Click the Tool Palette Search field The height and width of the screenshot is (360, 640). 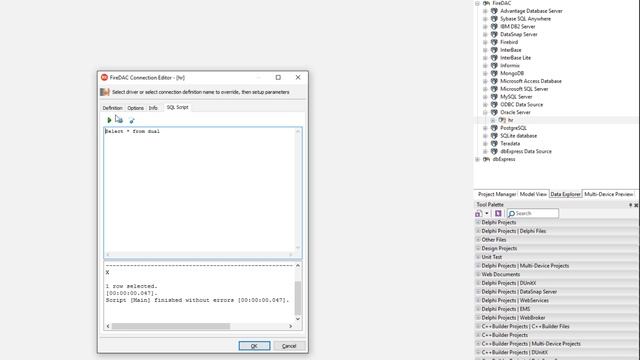point(533,213)
